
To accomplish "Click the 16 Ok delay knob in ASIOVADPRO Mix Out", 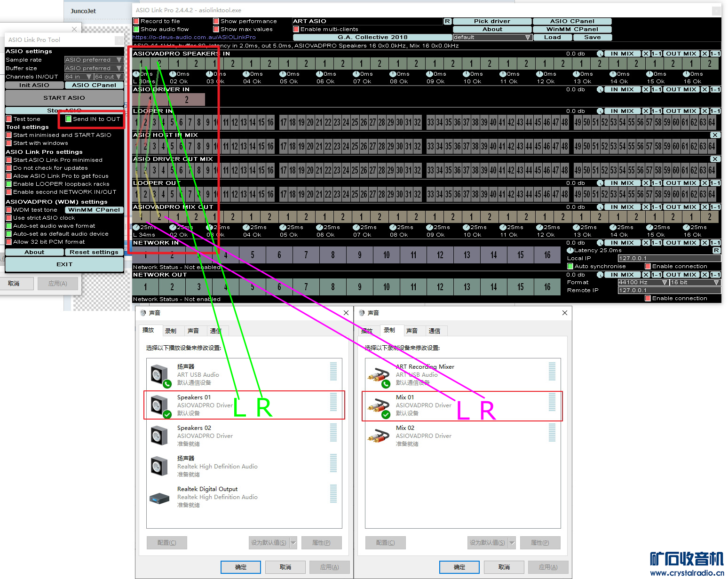I will click(x=686, y=227).
